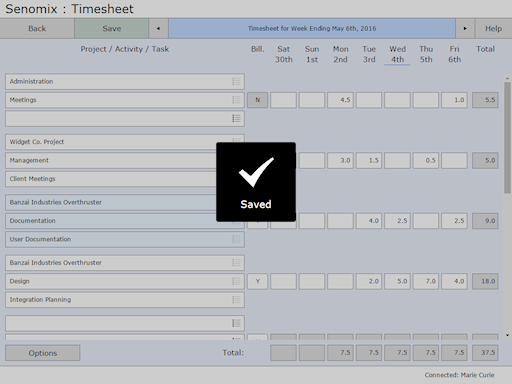Toggle billable Y flag for Design
512x384 pixels.
click(x=257, y=281)
